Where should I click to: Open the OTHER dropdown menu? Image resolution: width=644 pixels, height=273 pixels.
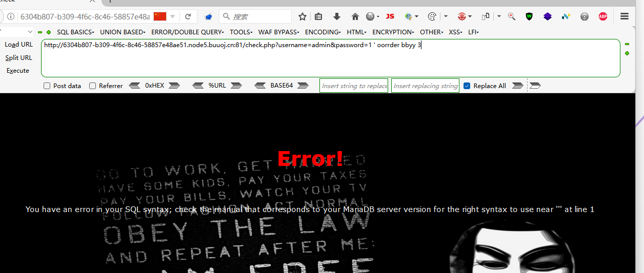pos(432,32)
